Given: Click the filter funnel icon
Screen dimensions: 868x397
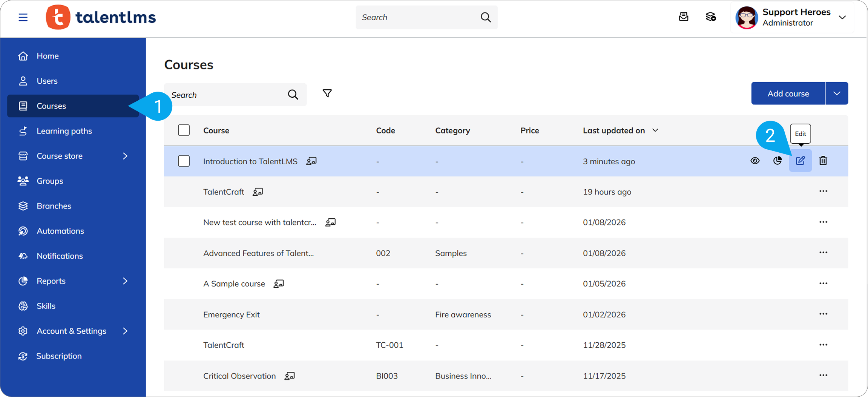Looking at the screenshot, I should [x=327, y=94].
